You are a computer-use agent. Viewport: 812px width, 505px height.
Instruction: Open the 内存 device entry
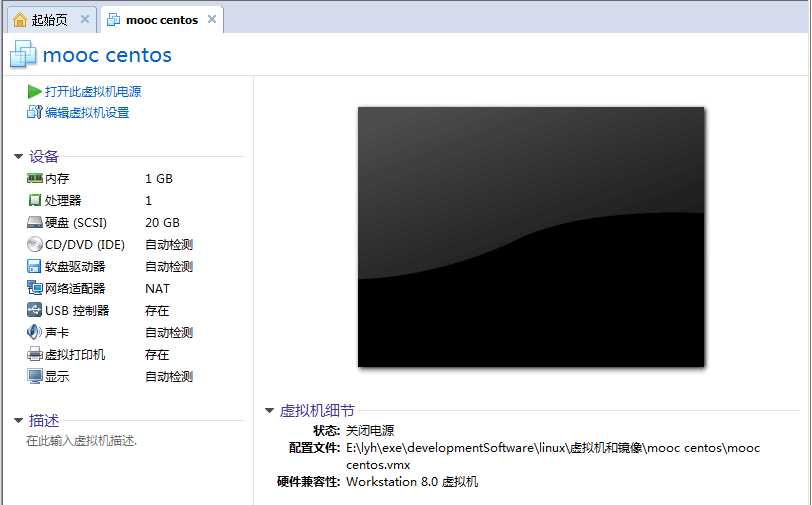pos(57,178)
